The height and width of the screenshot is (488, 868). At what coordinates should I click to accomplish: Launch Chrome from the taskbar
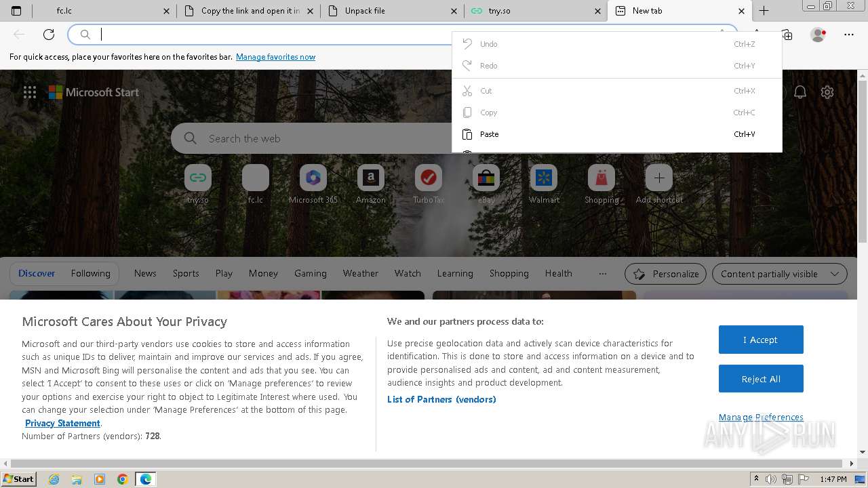coord(123,479)
